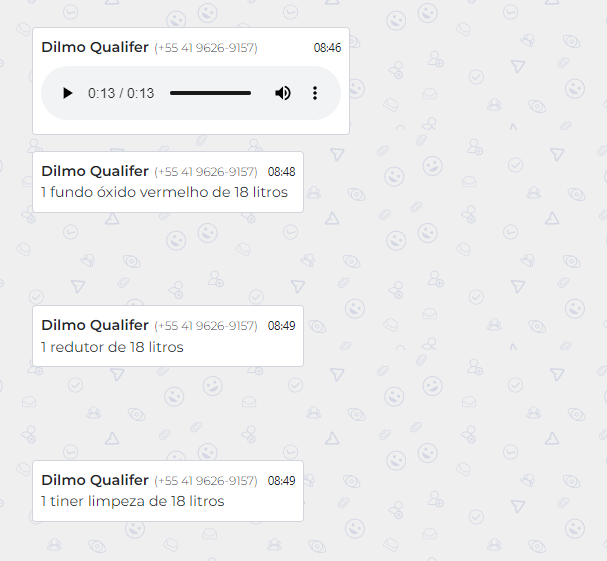Click the phone number on the redutor message
This screenshot has height=561, width=607.
coord(206,326)
